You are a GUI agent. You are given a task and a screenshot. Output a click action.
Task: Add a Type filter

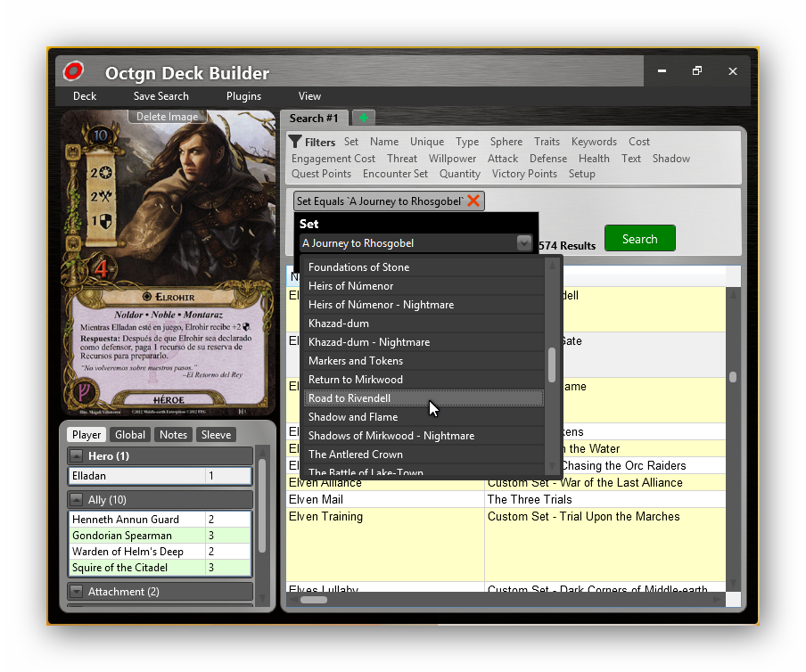(x=466, y=142)
